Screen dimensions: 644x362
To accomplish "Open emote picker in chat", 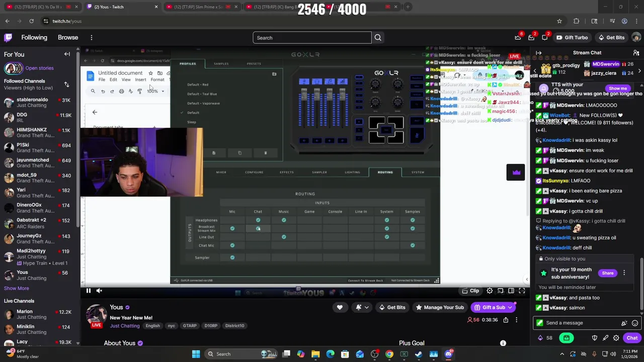I will tap(635, 323).
